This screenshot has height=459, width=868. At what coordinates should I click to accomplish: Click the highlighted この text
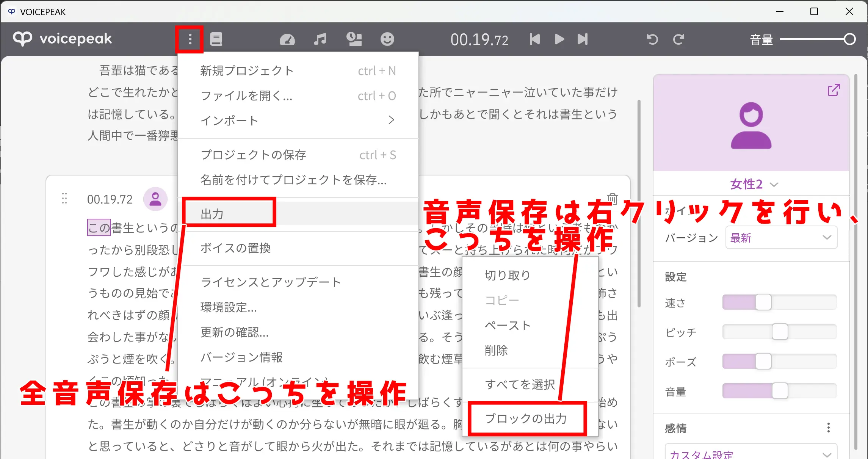[99, 227]
